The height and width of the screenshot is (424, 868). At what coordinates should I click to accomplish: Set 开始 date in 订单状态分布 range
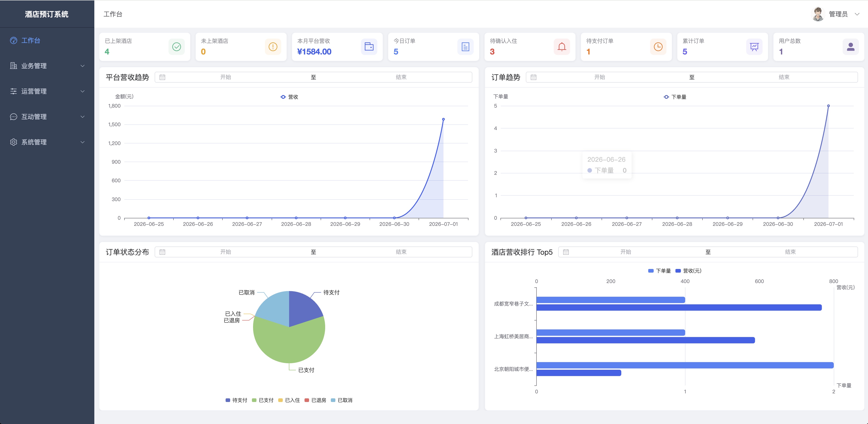[x=226, y=252]
